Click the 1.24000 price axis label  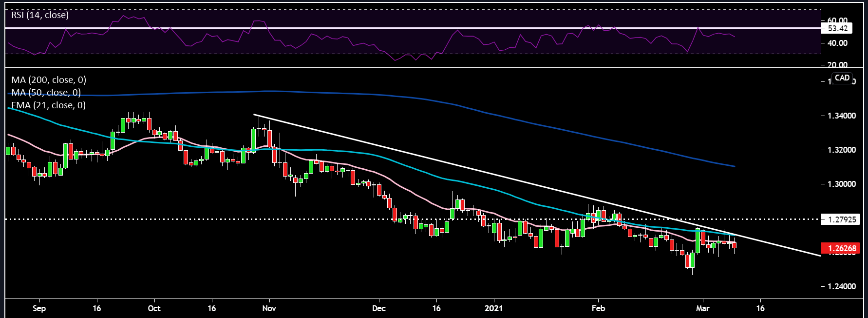pyautogui.click(x=842, y=286)
